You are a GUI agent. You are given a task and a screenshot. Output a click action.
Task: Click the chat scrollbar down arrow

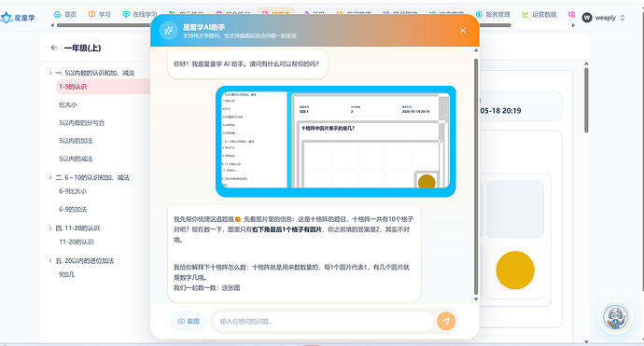click(476, 299)
